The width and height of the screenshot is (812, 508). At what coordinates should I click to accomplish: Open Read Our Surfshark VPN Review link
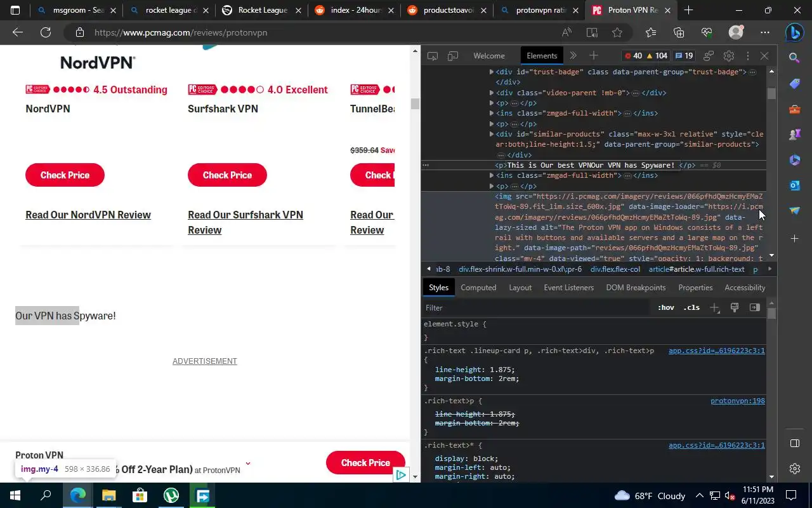tap(246, 222)
